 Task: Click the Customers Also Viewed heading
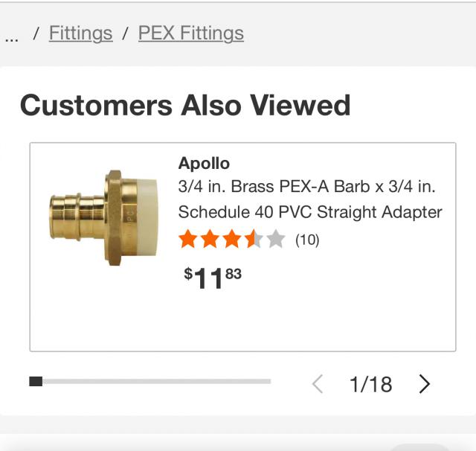click(185, 105)
